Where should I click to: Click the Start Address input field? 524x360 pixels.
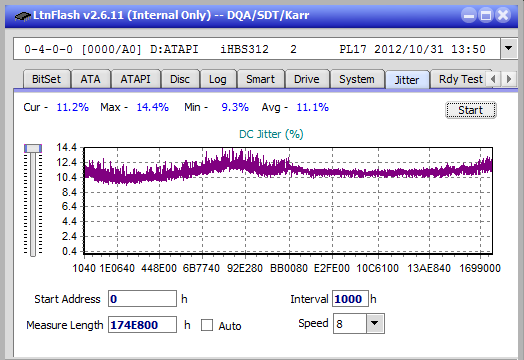pyautogui.click(x=142, y=299)
